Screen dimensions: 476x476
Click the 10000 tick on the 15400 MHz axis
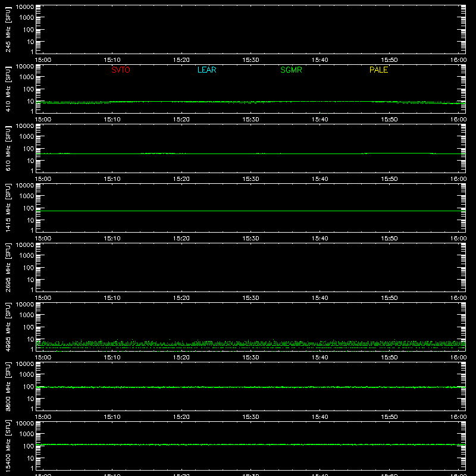click(x=25, y=424)
